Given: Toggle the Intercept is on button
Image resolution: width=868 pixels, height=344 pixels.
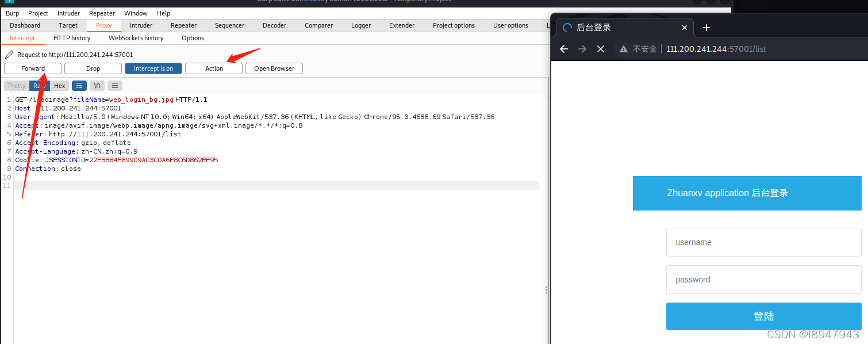Looking at the screenshot, I should pyautogui.click(x=153, y=68).
